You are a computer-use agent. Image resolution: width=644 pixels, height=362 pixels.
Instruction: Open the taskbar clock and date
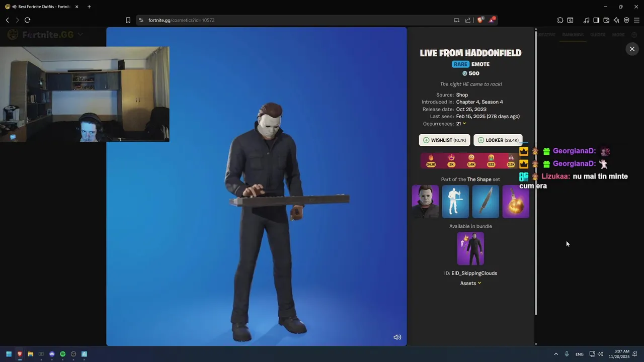[619, 354]
